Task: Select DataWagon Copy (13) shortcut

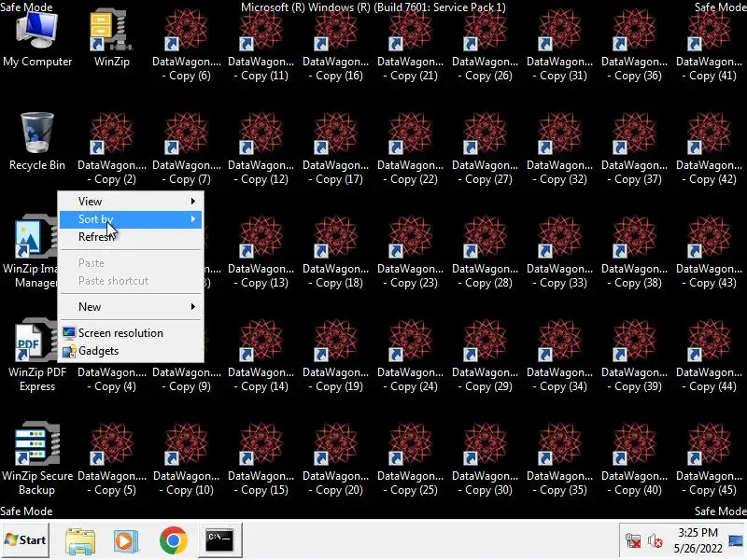Action: pyautogui.click(x=261, y=252)
